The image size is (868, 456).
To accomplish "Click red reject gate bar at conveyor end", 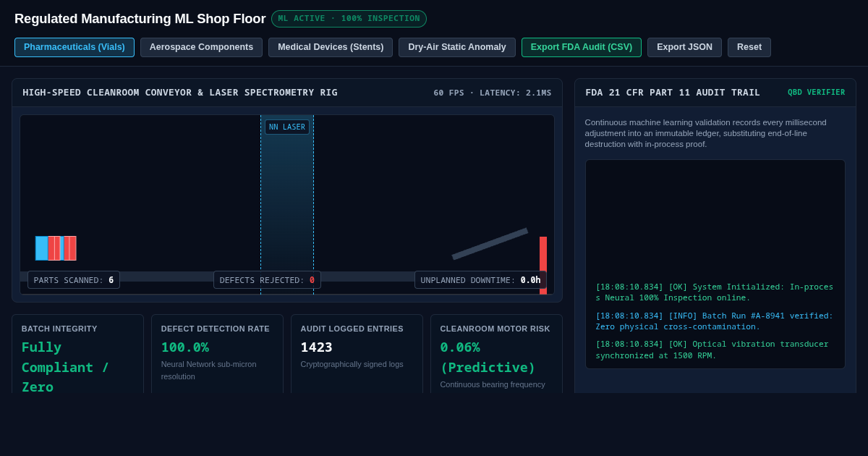I will point(543,265).
